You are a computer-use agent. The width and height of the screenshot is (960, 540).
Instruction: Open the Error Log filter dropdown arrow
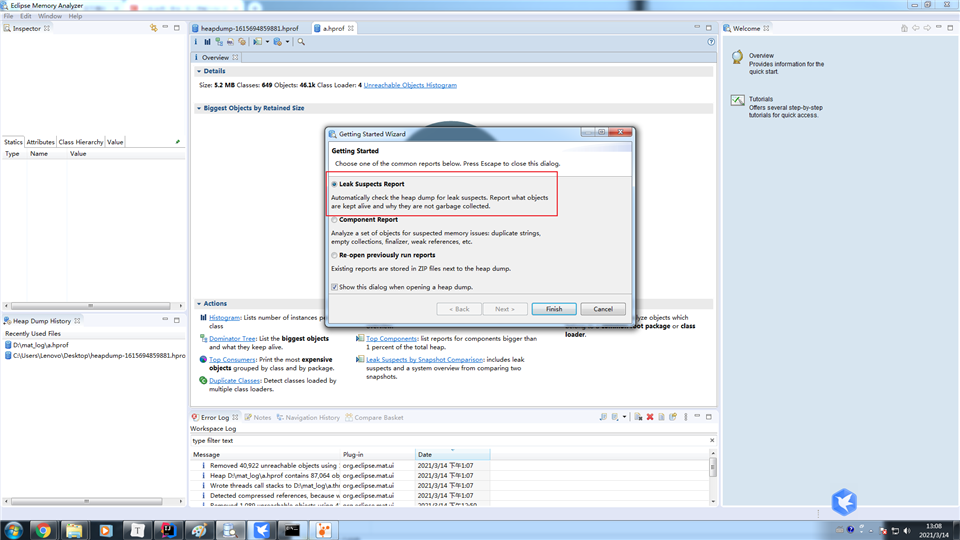624,417
